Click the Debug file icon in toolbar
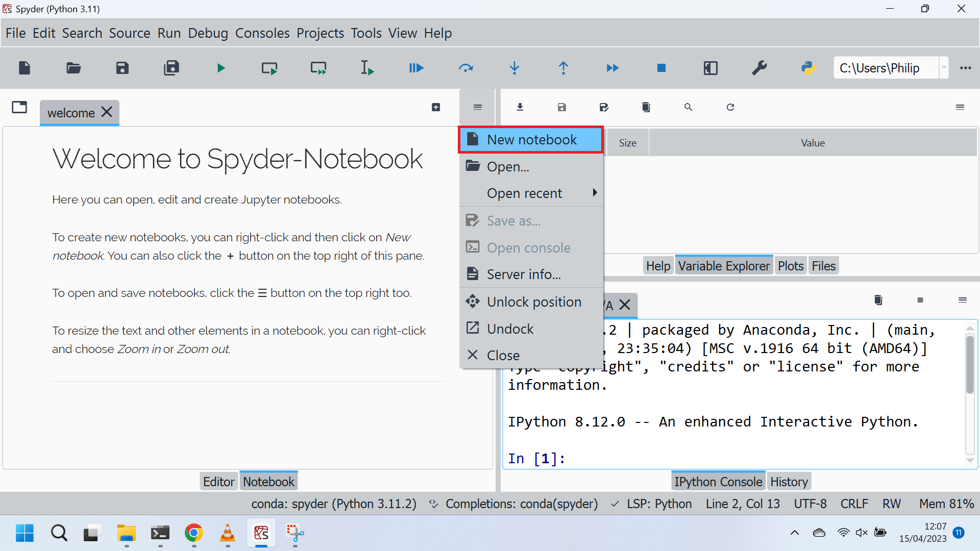This screenshot has height=551, width=980. pos(416,68)
